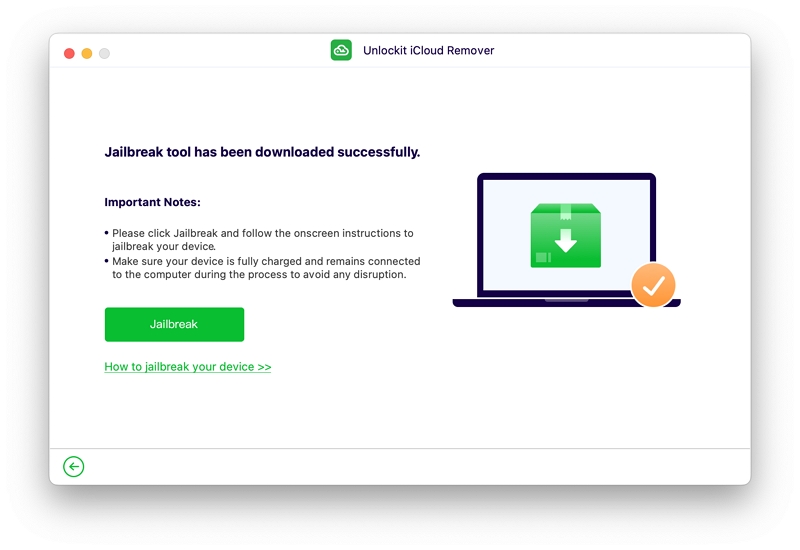Click the Important Notes label

tap(152, 202)
